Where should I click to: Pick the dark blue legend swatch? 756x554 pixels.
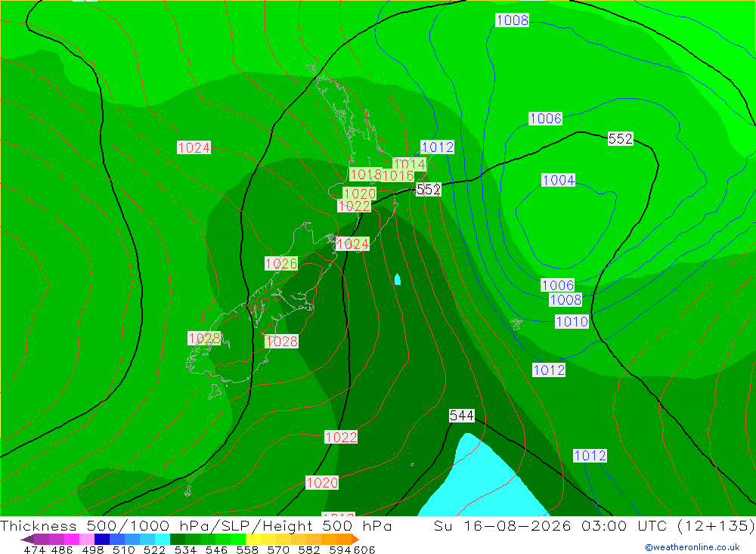[102, 539]
